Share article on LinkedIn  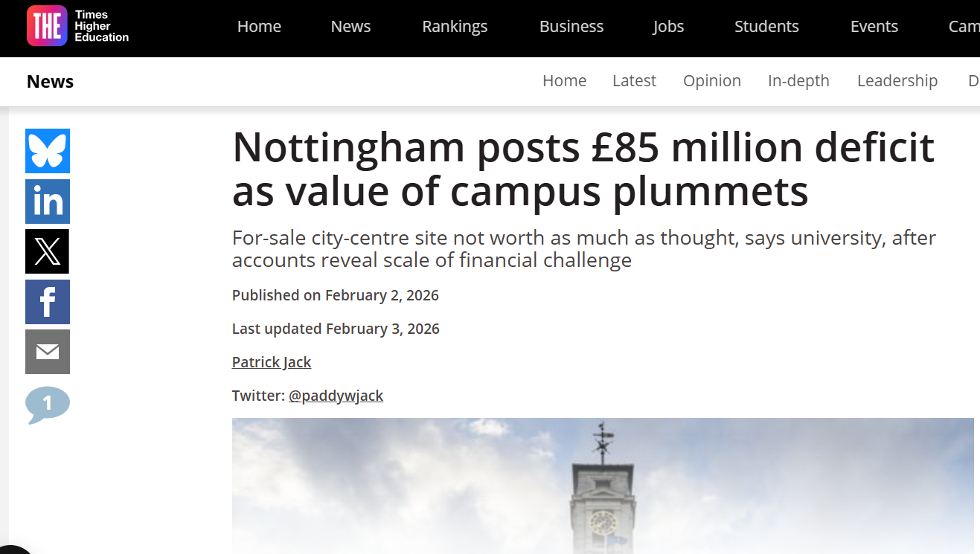coord(48,202)
